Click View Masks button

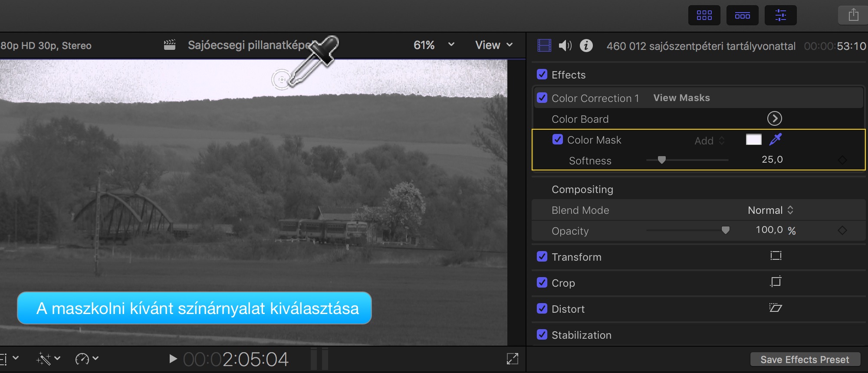click(x=681, y=98)
